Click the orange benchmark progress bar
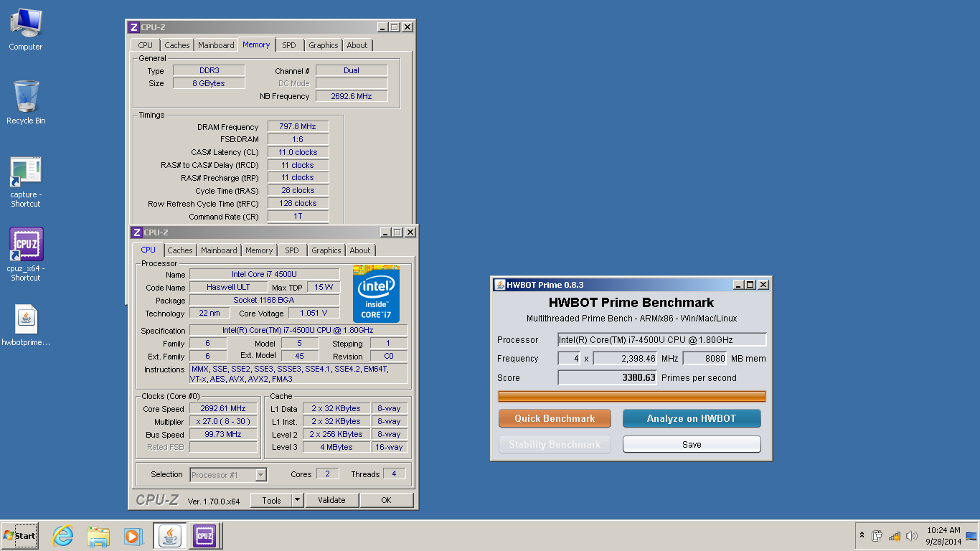Screen dimensions: 980x551 coord(632,396)
